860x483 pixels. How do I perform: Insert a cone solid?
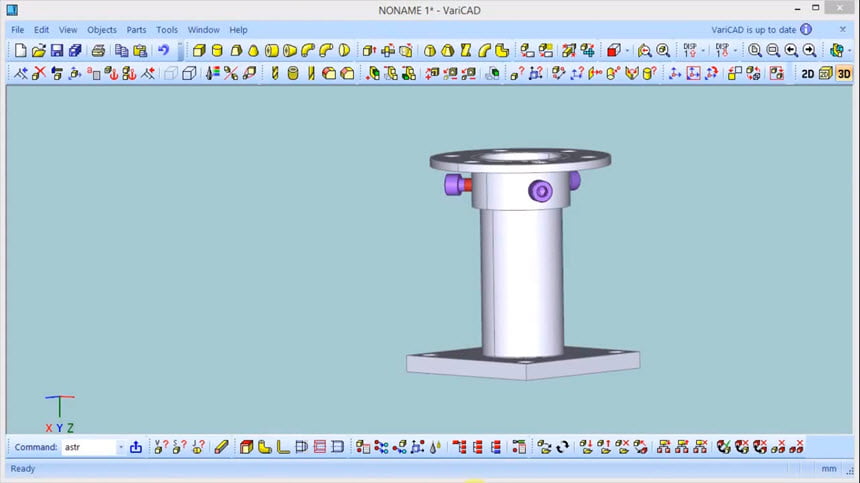[x=253, y=50]
